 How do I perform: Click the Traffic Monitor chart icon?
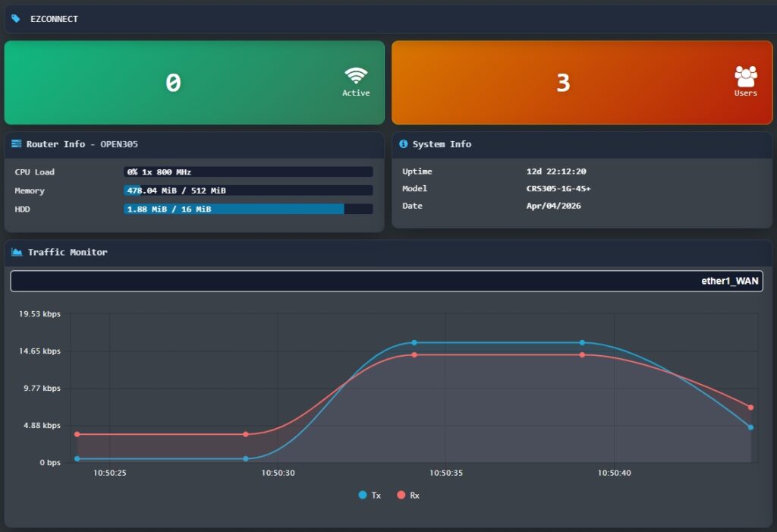tap(17, 252)
